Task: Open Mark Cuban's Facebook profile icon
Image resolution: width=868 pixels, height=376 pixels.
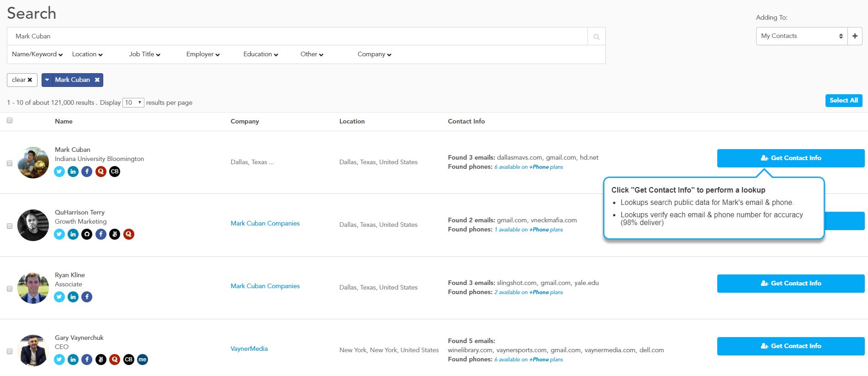Action: click(87, 172)
